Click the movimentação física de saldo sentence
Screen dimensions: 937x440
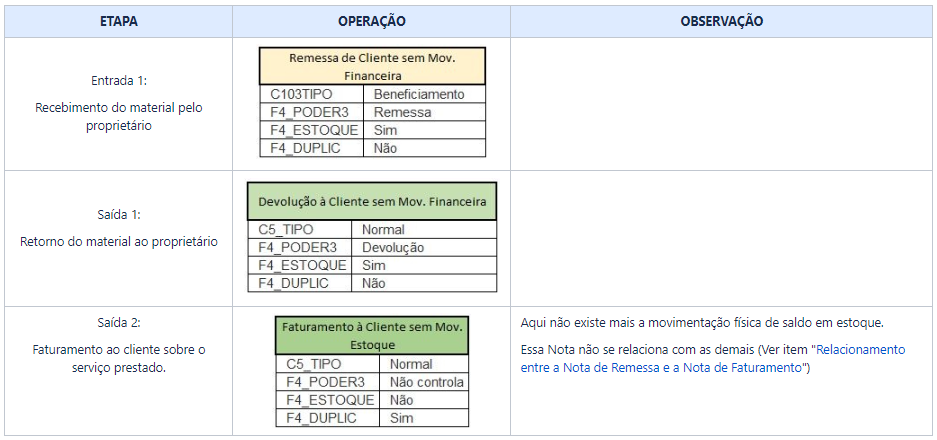pos(702,323)
